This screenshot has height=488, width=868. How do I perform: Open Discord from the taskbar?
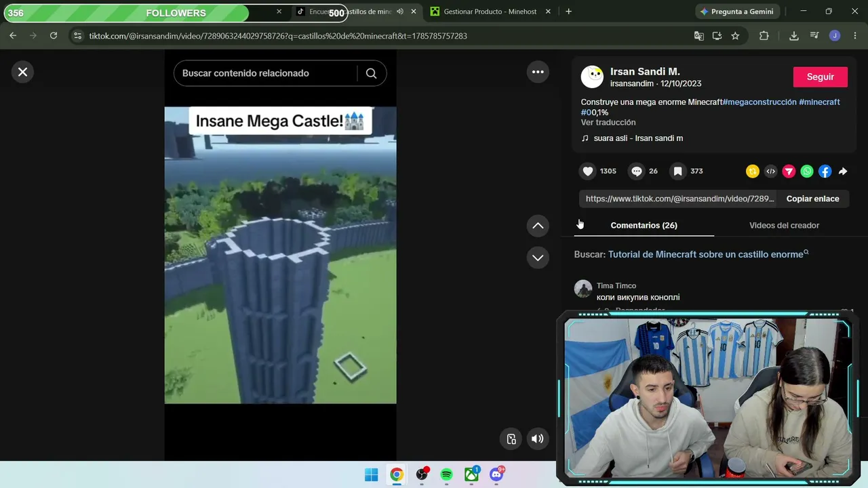pyautogui.click(x=496, y=474)
